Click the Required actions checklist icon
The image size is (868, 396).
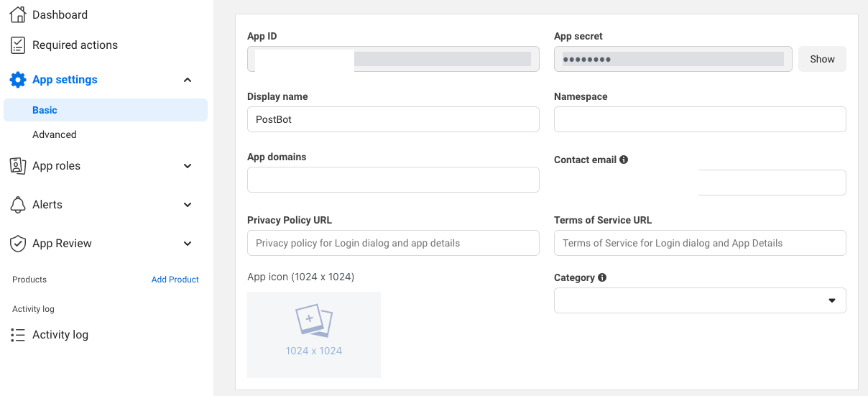click(x=18, y=45)
